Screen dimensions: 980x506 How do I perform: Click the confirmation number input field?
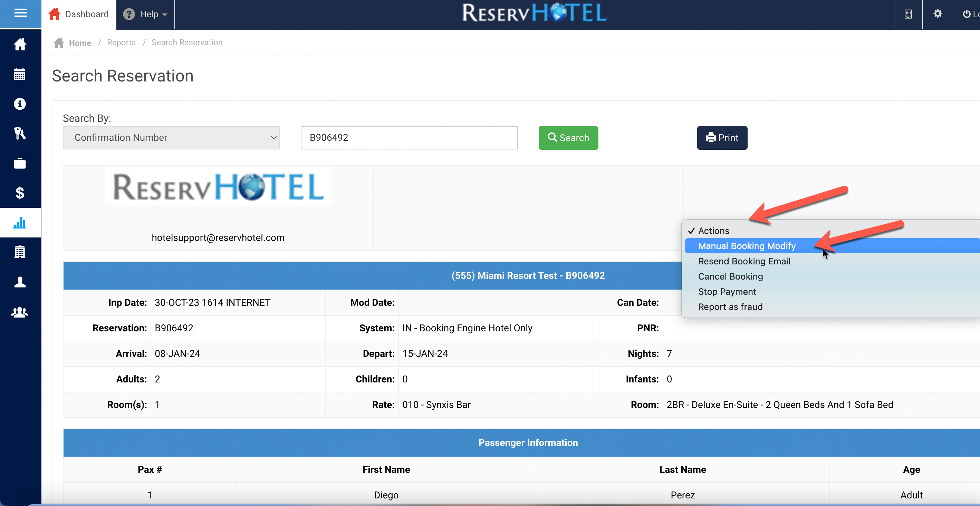point(409,138)
